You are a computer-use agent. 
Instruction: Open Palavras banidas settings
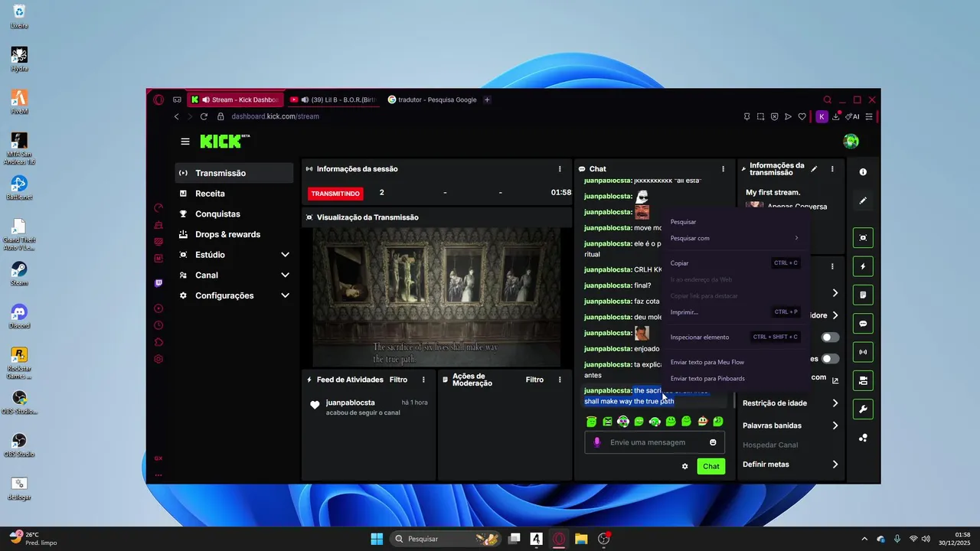click(790, 425)
